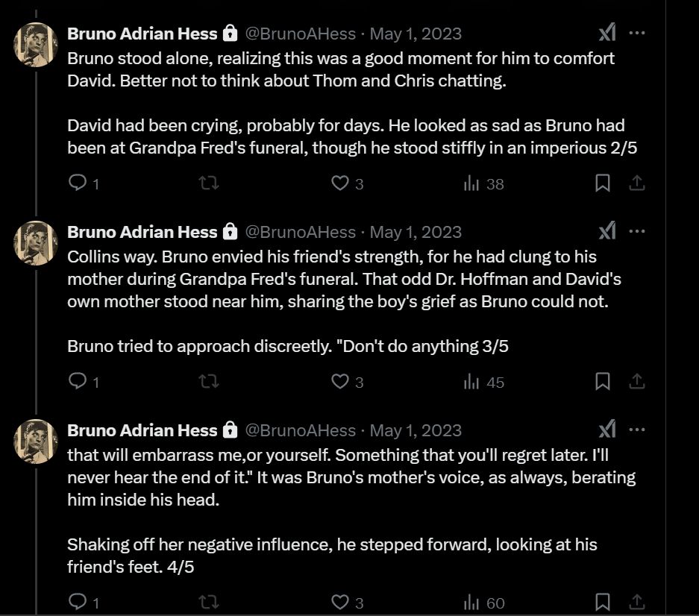Open more options on the 3/5 tweet
699x616 pixels.
636,231
